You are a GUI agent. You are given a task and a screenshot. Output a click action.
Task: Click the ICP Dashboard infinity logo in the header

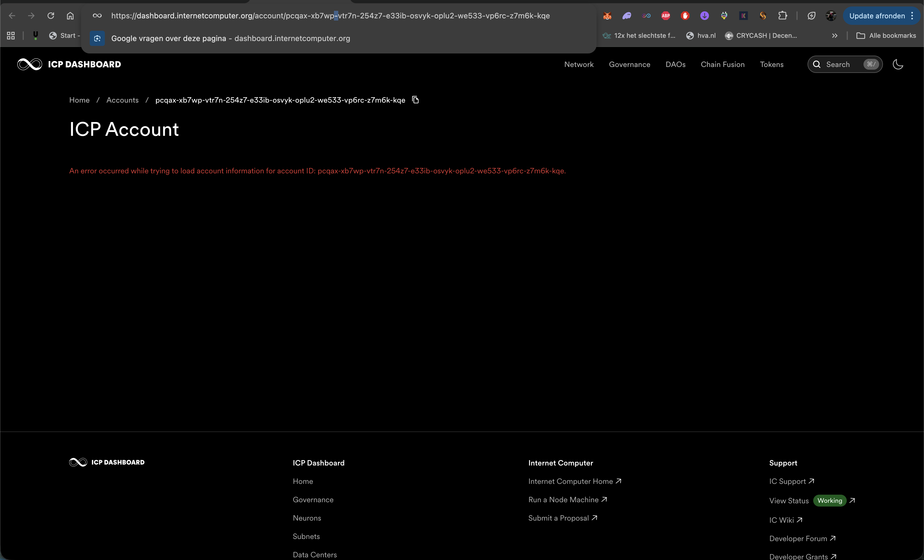[30, 65]
